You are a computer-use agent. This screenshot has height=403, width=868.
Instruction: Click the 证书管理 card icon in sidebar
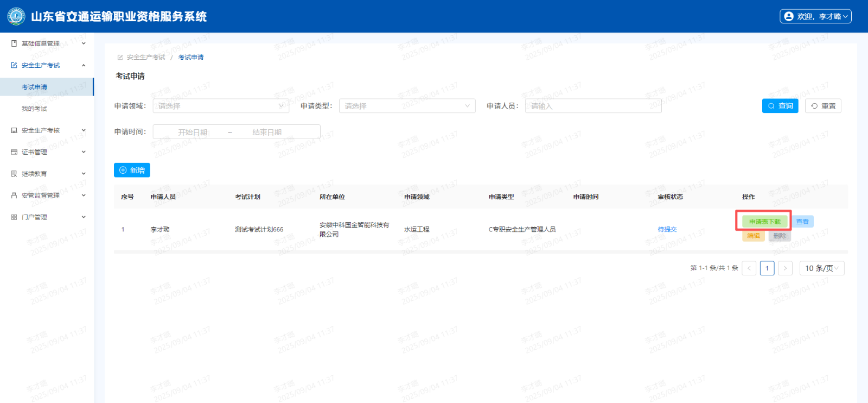pos(14,152)
